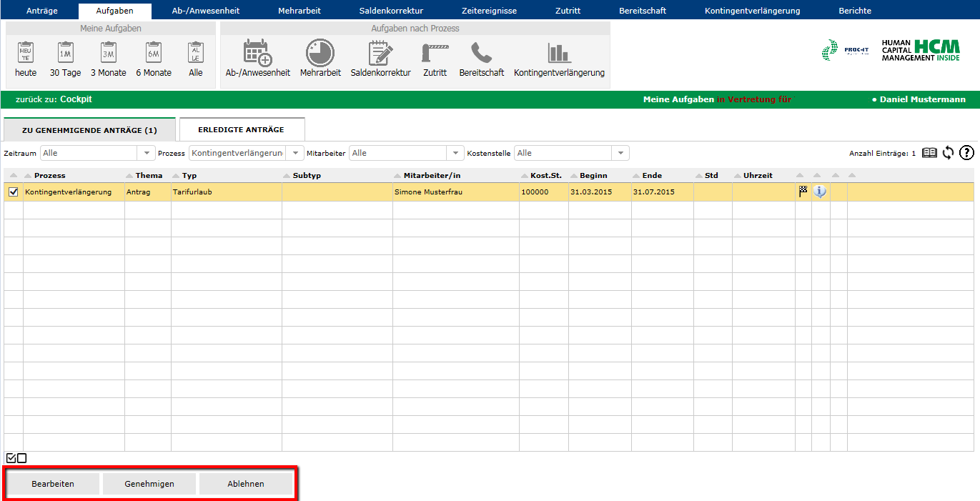
Task: Open info icon for Simone Musterfrau row
Action: click(x=820, y=192)
